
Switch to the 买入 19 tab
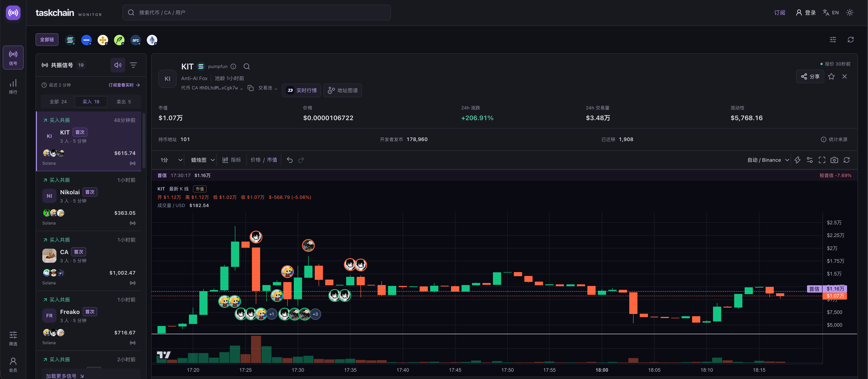pos(91,102)
